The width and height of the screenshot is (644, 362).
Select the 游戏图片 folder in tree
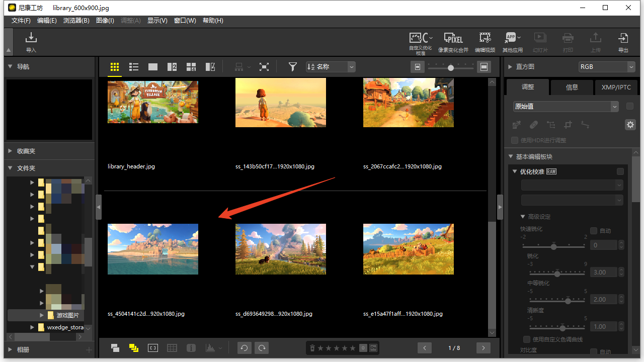pyautogui.click(x=67, y=315)
